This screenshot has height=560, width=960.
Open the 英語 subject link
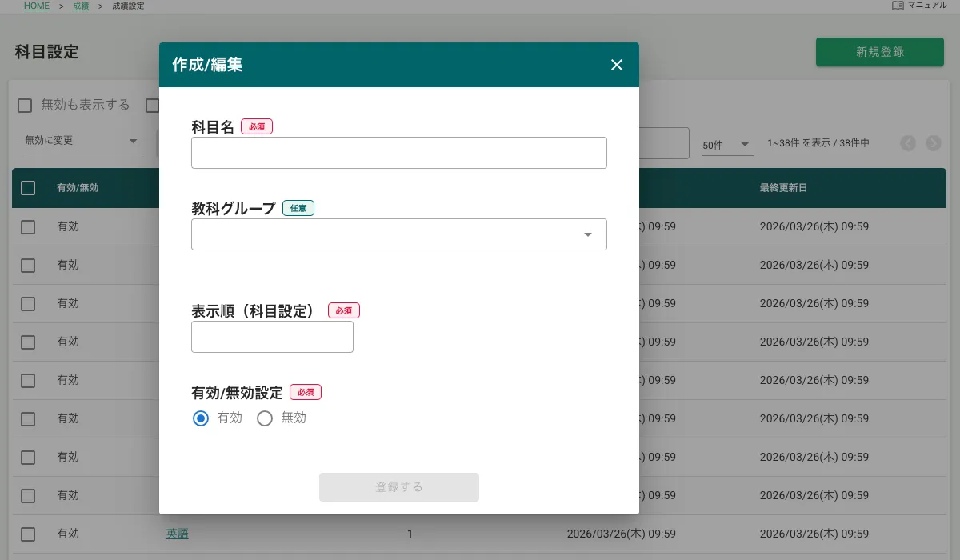point(178,534)
